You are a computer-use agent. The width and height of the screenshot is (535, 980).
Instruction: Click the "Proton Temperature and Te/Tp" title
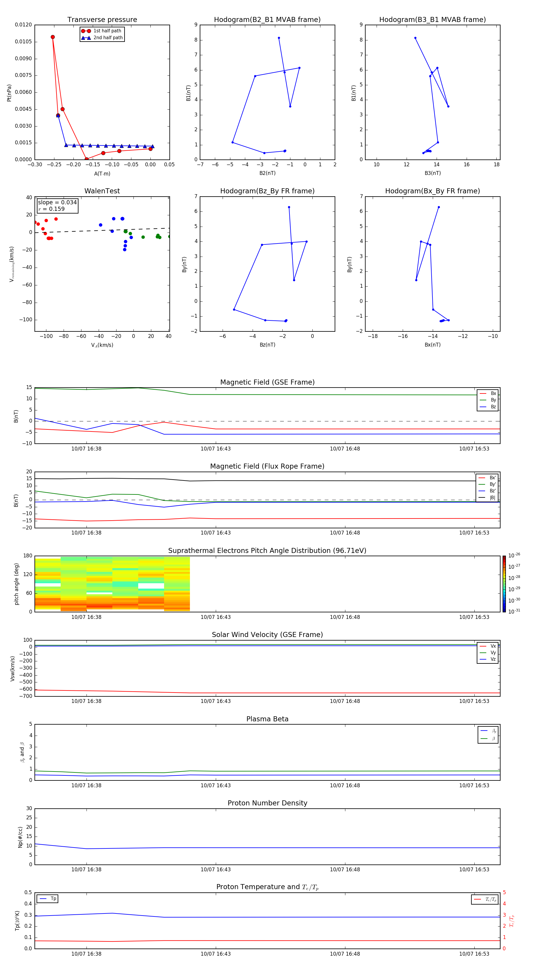coord(267,887)
